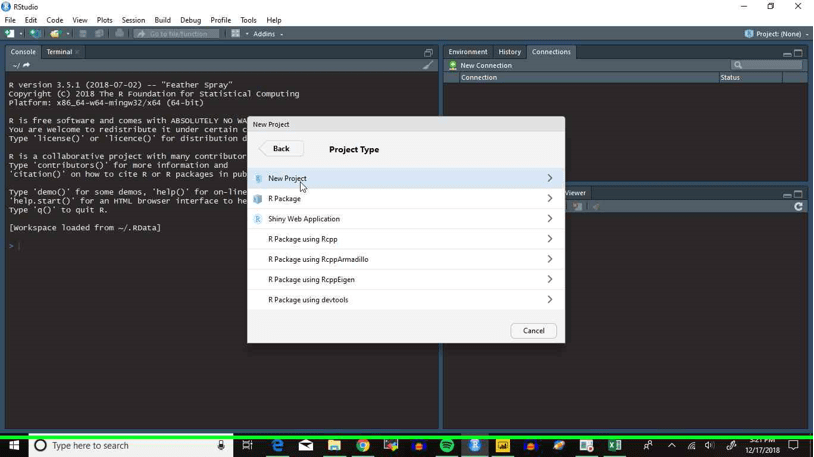Select the Viewer tab

pos(575,193)
